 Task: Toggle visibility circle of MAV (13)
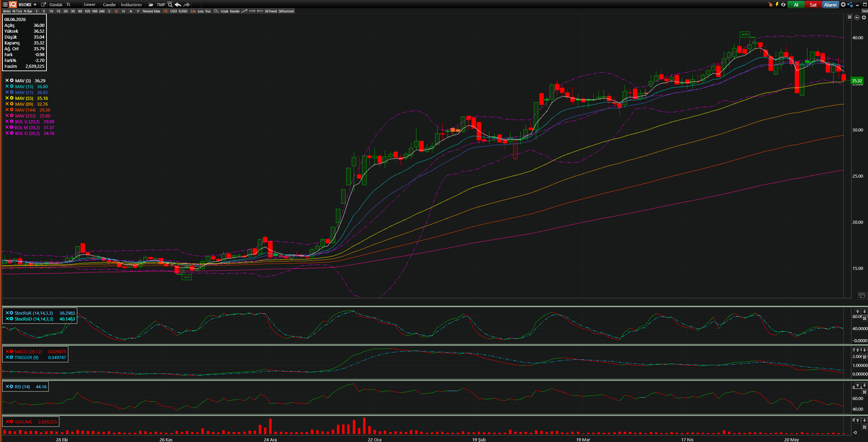coord(12,86)
